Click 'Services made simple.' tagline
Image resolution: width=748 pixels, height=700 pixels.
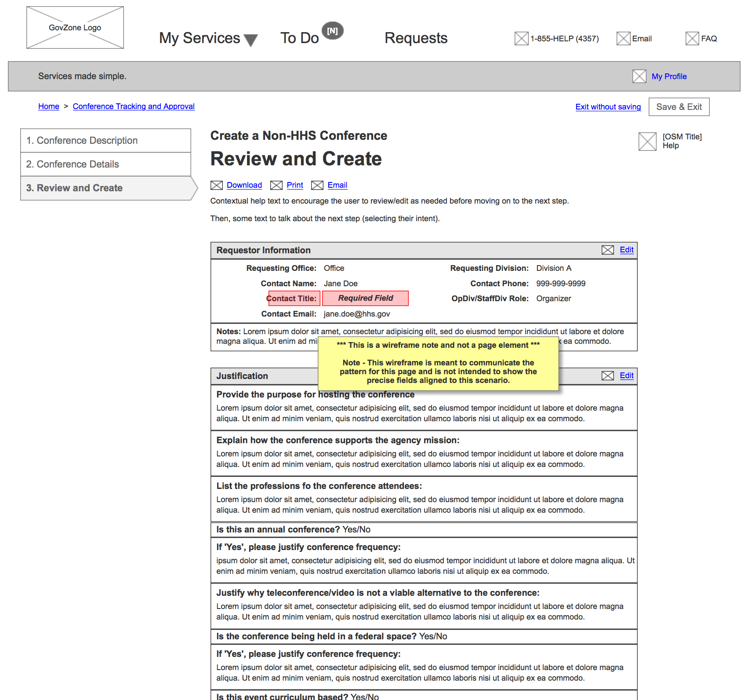click(x=82, y=76)
